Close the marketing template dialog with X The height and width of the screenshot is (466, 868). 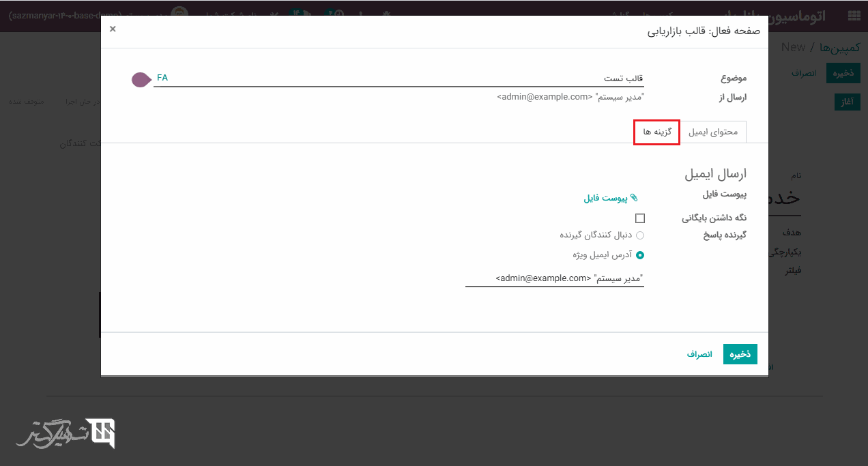pos(113,29)
